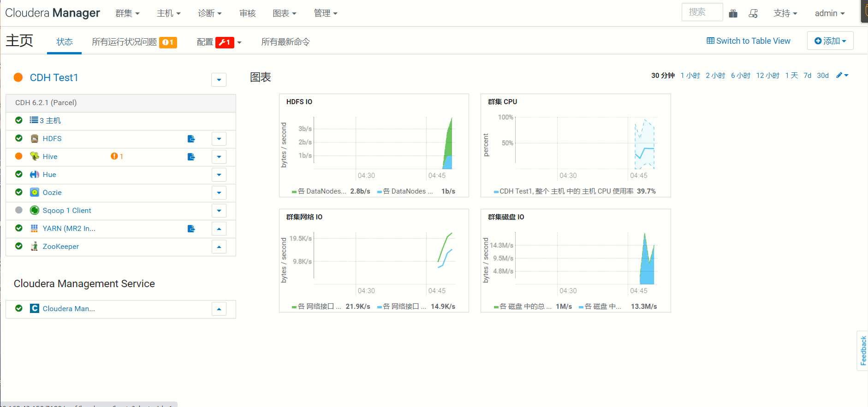The height and width of the screenshot is (407, 868).
Task: Click the orange health dot beside Hive
Action: pos(19,156)
